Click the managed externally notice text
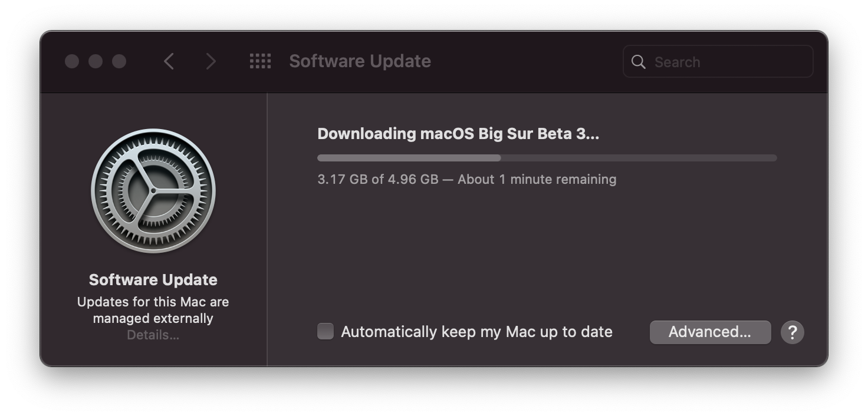 point(153,310)
